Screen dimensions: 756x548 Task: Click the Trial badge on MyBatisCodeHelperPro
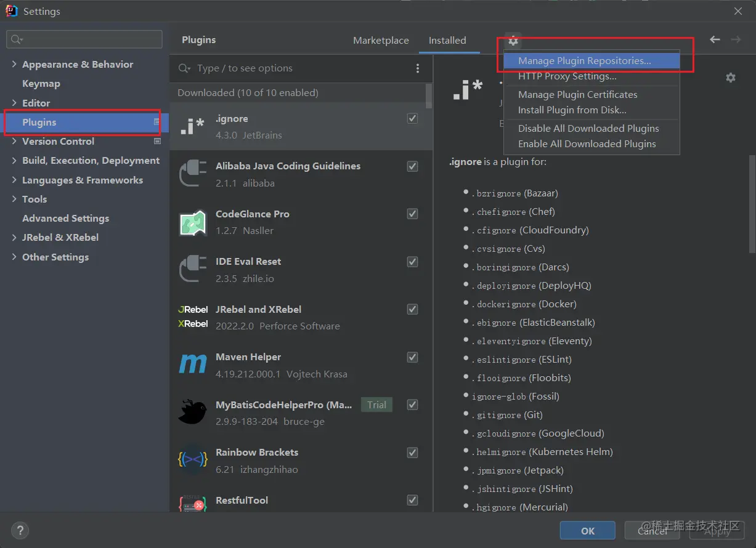tap(376, 405)
